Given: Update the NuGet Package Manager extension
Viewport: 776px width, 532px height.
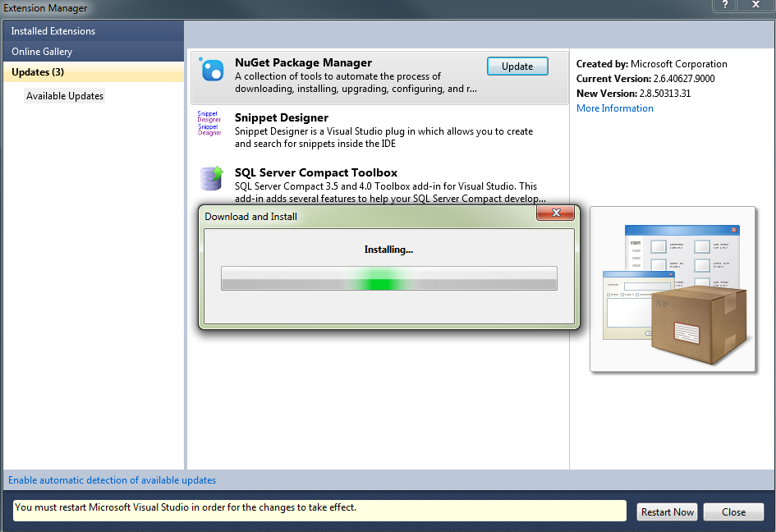Looking at the screenshot, I should 517,66.
